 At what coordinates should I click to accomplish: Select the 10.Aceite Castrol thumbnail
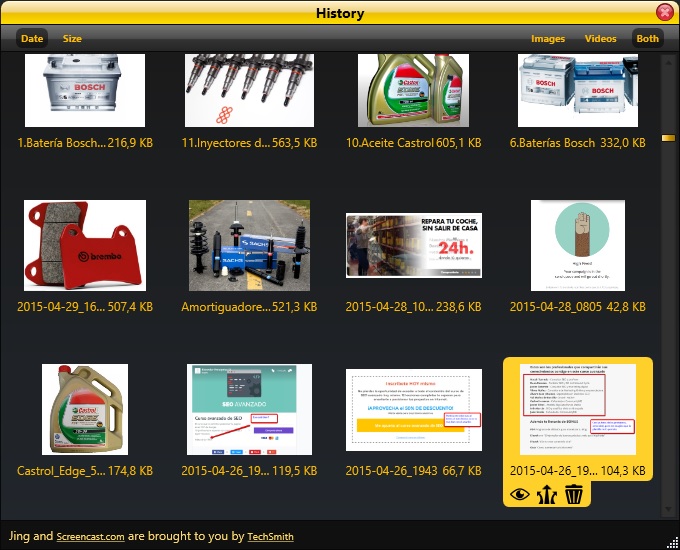pos(413,90)
